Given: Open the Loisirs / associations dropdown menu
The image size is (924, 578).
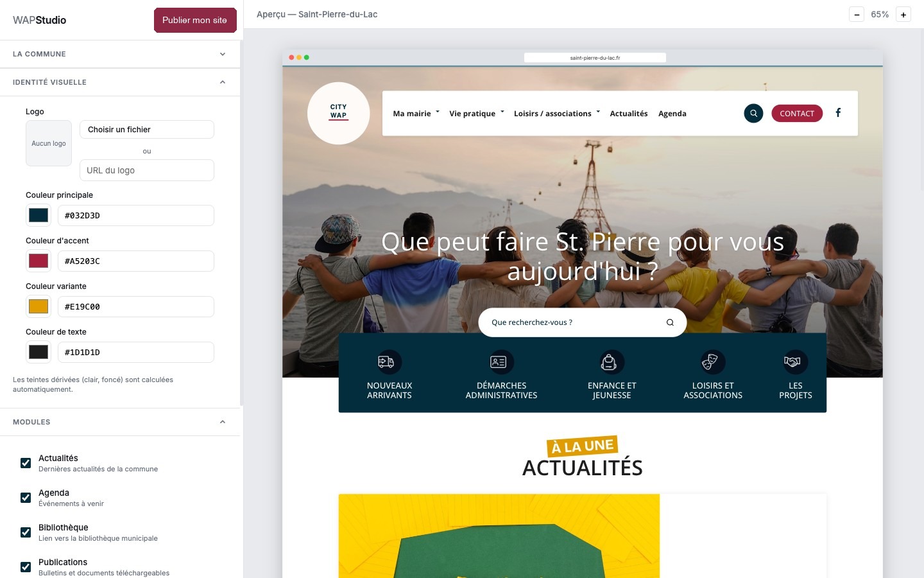Looking at the screenshot, I should [557, 114].
